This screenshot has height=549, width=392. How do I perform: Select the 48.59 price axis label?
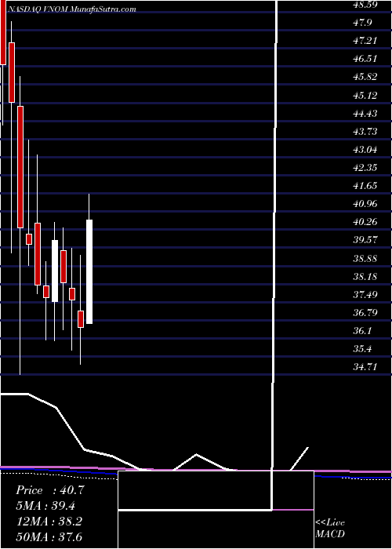(x=365, y=5)
